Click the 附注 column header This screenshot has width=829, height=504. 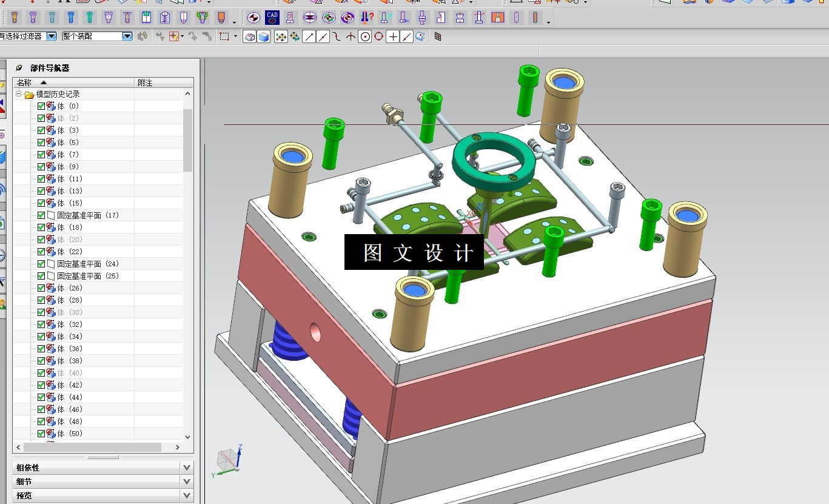coord(146,82)
